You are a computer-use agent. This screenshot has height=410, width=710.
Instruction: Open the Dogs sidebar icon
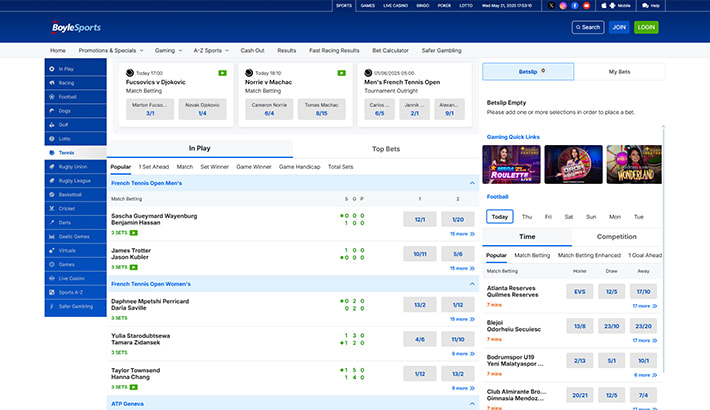(52, 111)
